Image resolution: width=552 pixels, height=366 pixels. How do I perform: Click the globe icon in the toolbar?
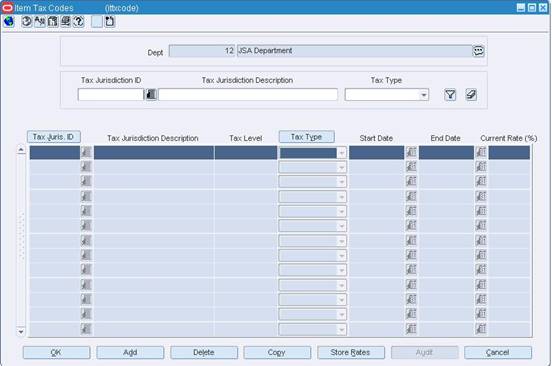tap(8, 22)
